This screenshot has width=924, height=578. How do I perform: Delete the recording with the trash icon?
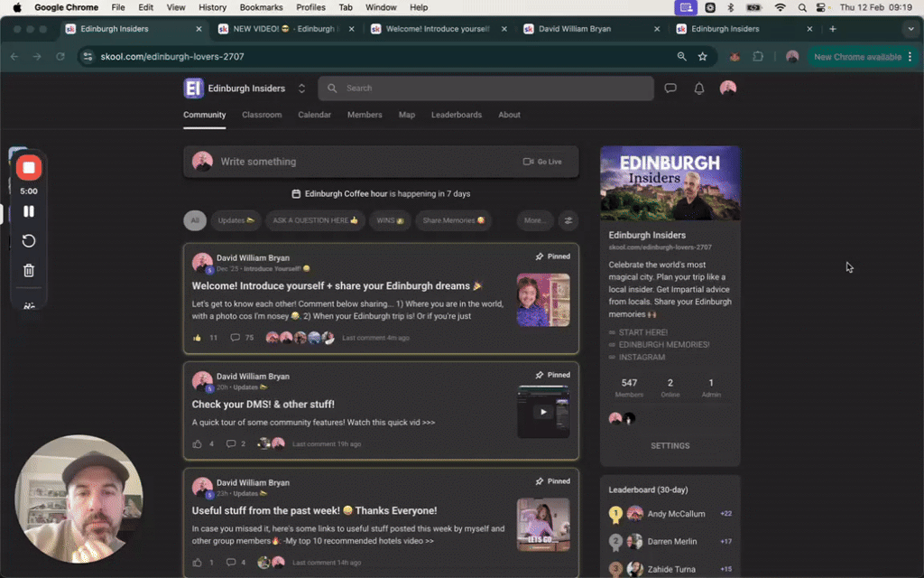(28, 270)
